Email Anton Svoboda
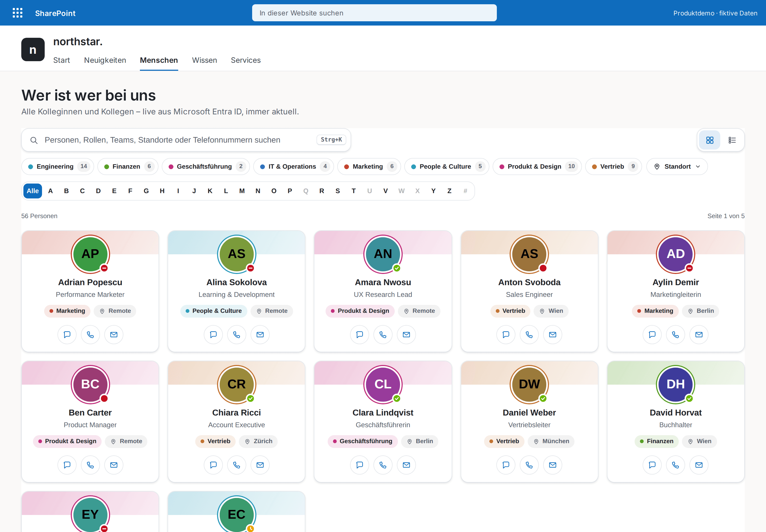The image size is (766, 532). (553, 334)
